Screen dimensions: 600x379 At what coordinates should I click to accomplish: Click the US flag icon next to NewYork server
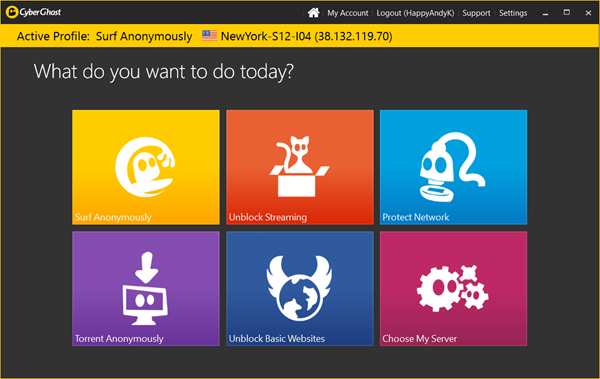[209, 36]
